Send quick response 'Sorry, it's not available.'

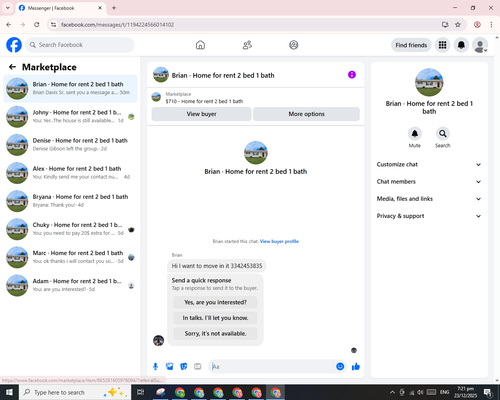[215, 334]
